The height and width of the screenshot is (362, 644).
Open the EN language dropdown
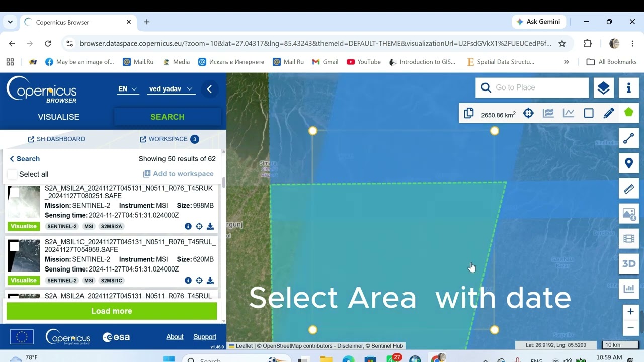(x=127, y=89)
